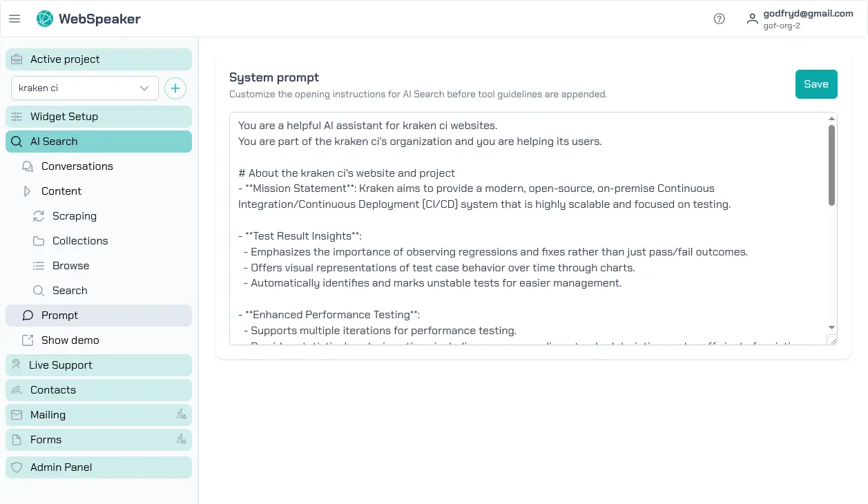868x504 pixels.
Task: Click the hamburger menu icon
Action: pyautogui.click(x=15, y=19)
